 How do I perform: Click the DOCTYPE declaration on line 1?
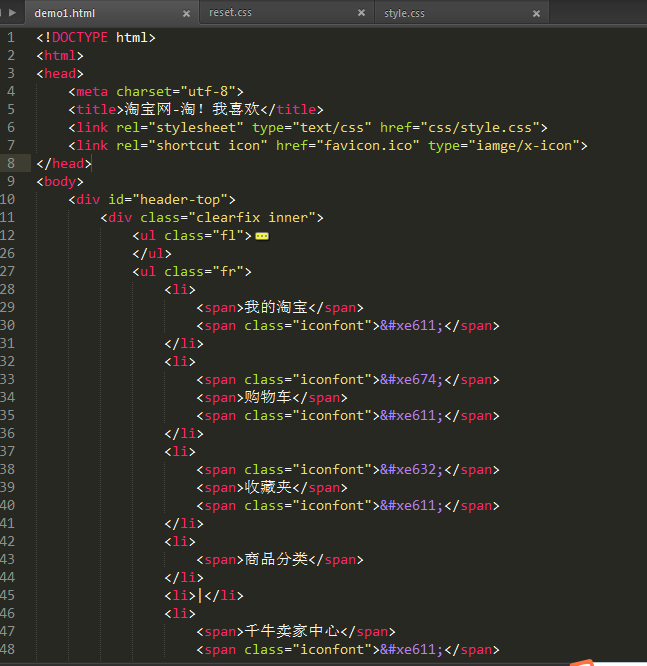pos(96,38)
